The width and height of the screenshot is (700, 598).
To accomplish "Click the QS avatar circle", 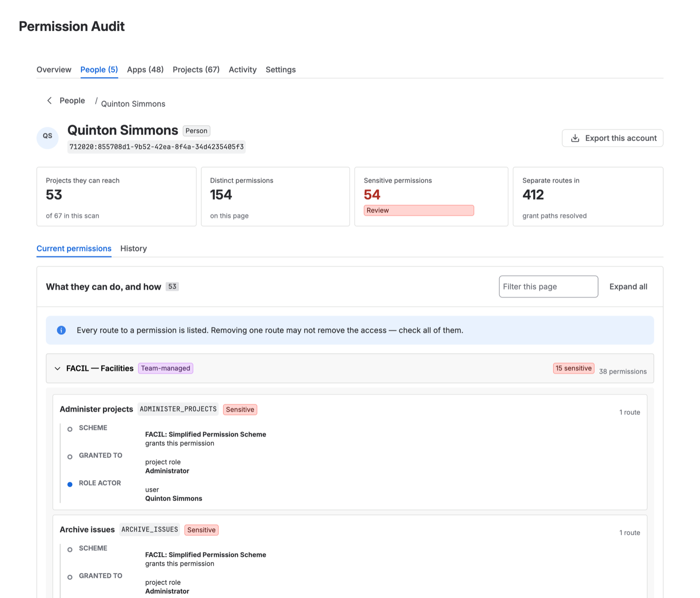I will pyautogui.click(x=48, y=138).
